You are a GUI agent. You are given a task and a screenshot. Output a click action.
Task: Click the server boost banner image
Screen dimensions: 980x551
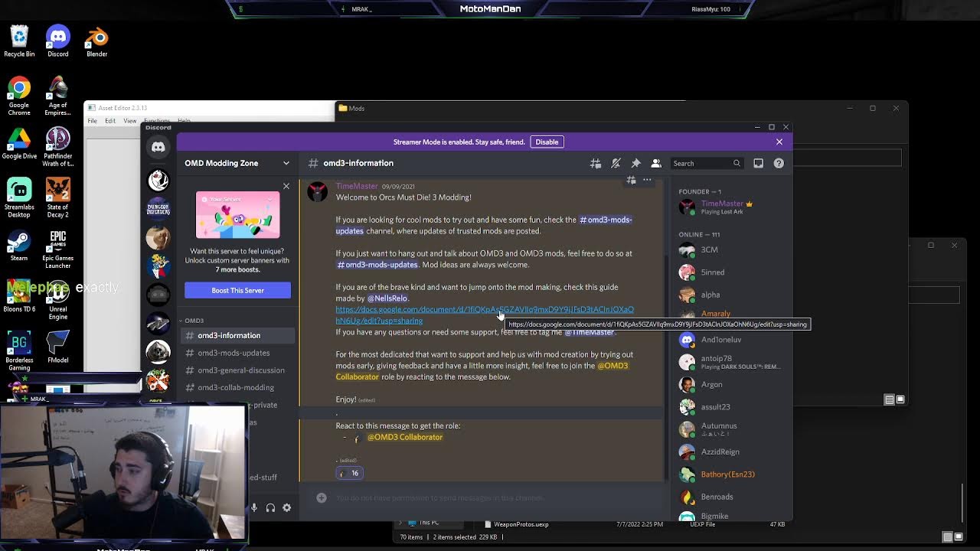tap(237, 215)
